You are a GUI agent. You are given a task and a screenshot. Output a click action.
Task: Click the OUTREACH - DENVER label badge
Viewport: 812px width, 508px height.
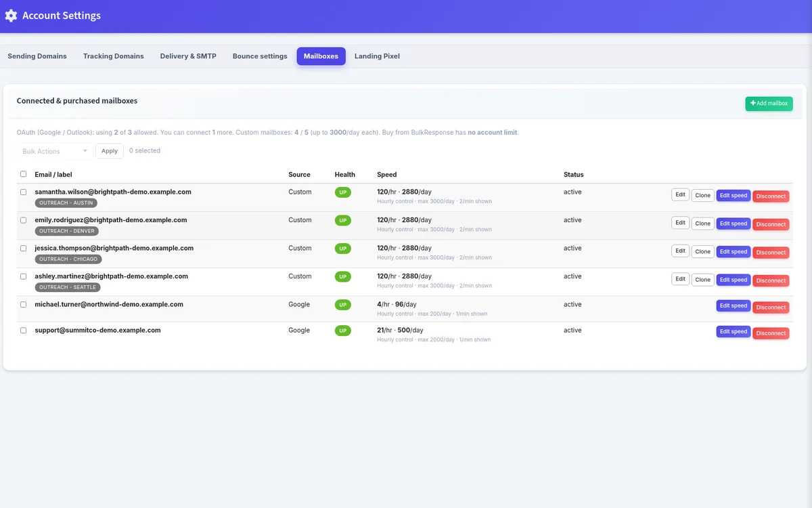(x=67, y=231)
